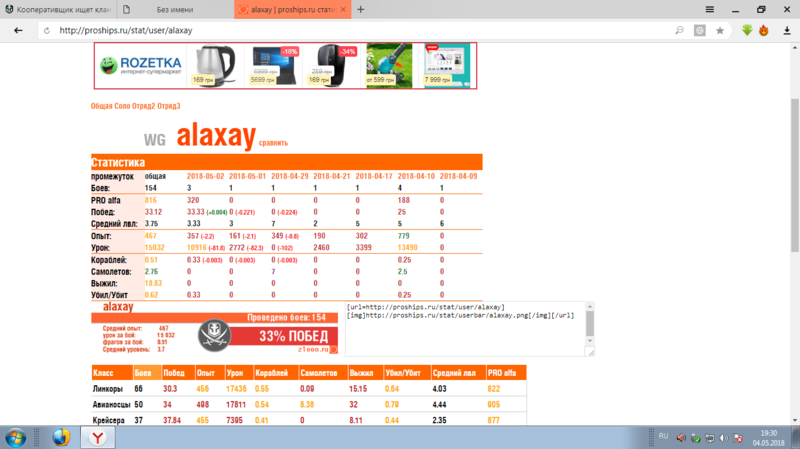Select the Отряд3 stats mode
Viewport: 800px width, 449px height.
169,106
